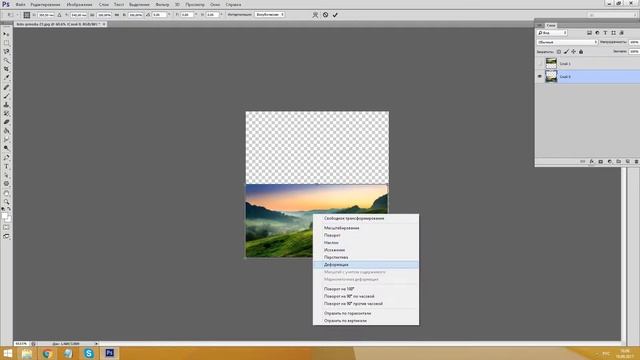640x360 pixels.
Task: Select the Eyedropper tool
Action: click(x=6, y=77)
